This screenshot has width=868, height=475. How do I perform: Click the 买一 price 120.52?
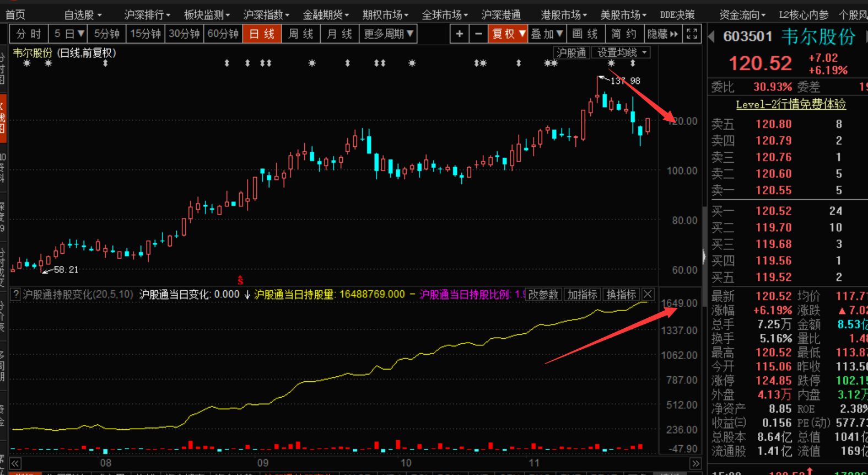[773, 211]
